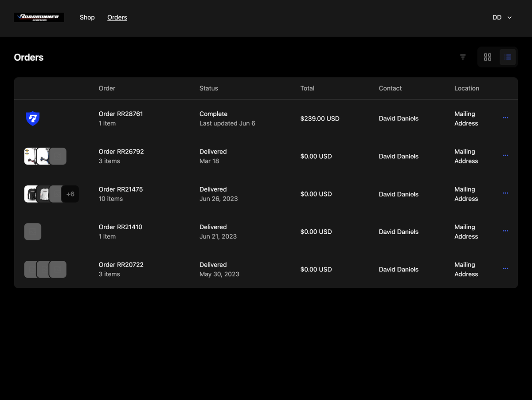The width and height of the screenshot is (532, 400).
Task: Go to the Shop page
Action: (87, 17)
